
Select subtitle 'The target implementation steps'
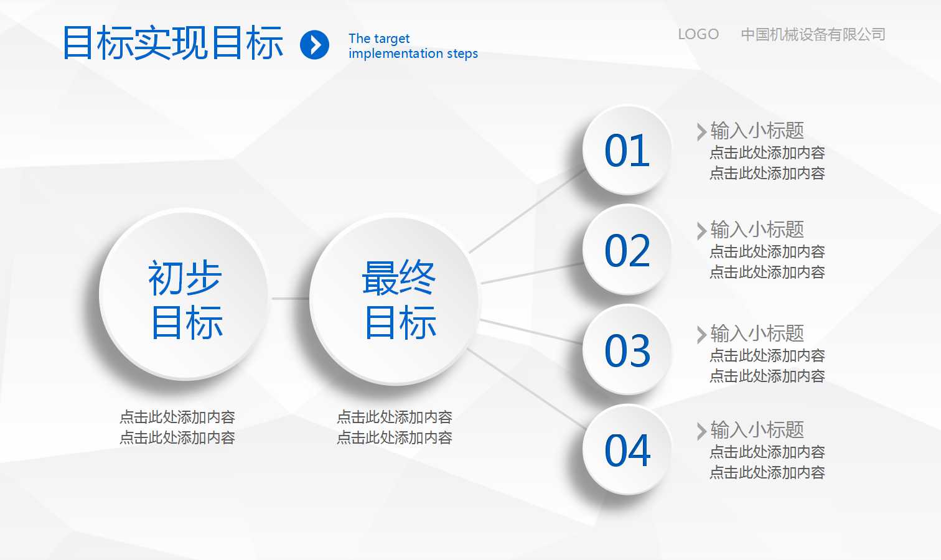click(413, 46)
